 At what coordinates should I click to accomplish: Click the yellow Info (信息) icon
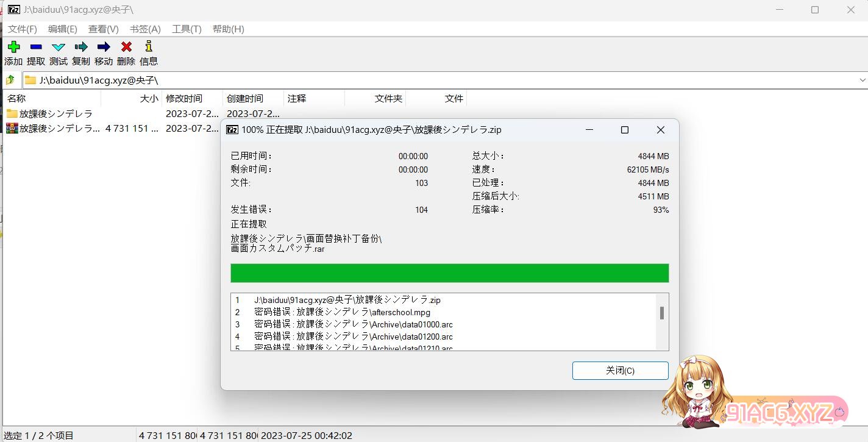[148, 47]
